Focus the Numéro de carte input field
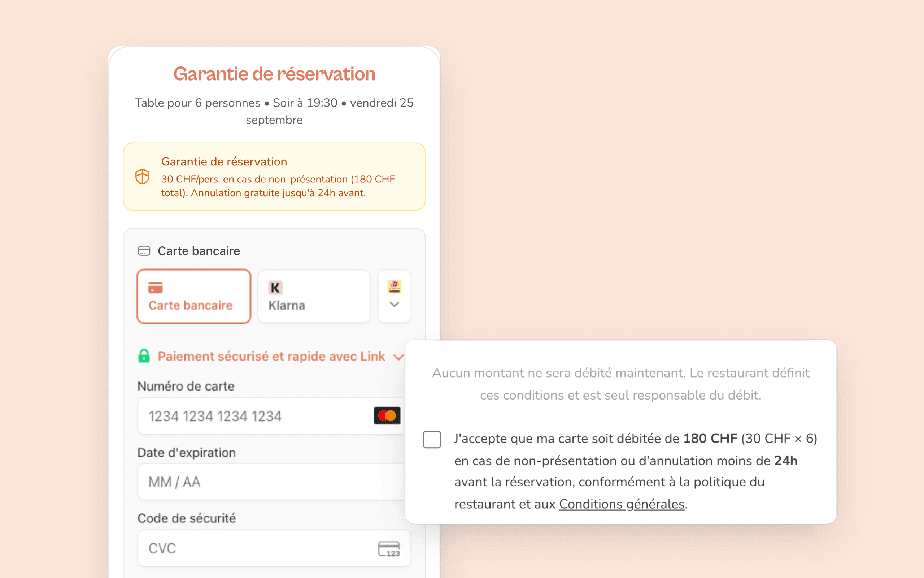The height and width of the screenshot is (578, 924). pos(271,416)
